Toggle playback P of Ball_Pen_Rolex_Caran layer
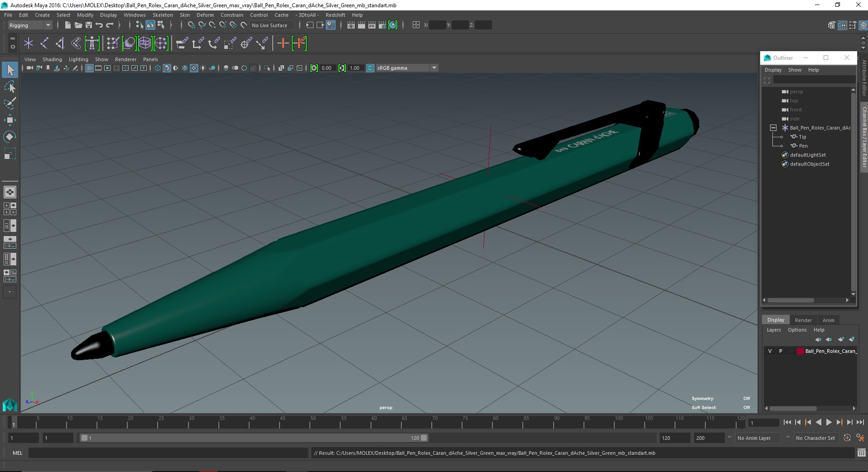868x472 pixels. [x=781, y=351]
